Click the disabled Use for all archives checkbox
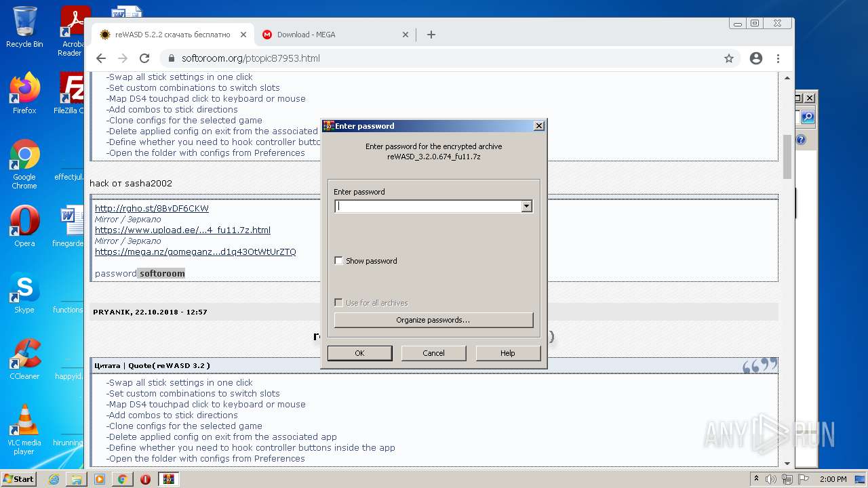The height and width of the screenshot is (488, 868). tap(339, 303)
